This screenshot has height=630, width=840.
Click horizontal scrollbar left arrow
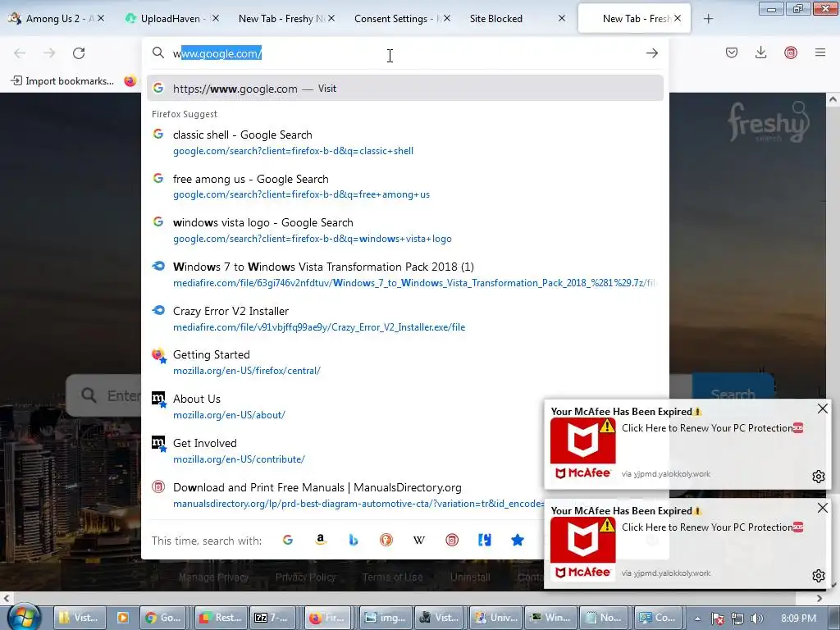pos(6,597)
